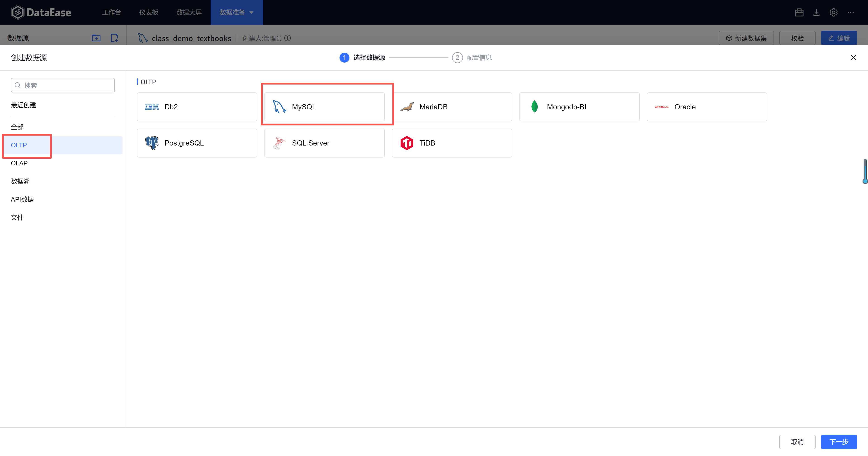
Task: Pick the SQL Server datasource card
Action: (324, 143)
